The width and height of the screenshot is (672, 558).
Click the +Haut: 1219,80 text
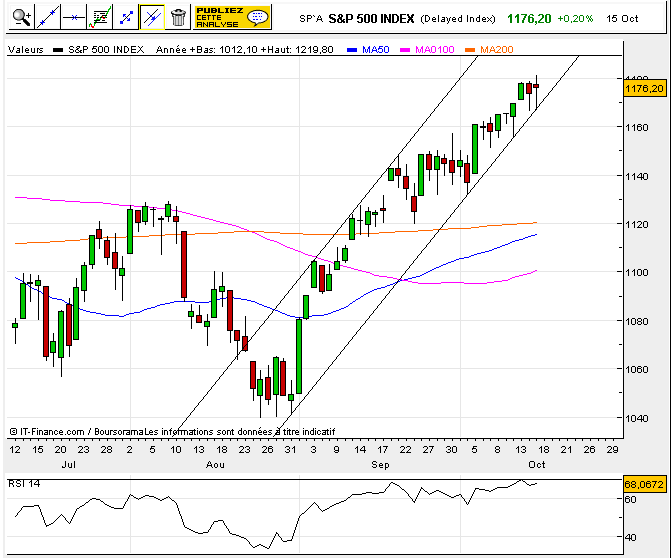coord(297,50)
